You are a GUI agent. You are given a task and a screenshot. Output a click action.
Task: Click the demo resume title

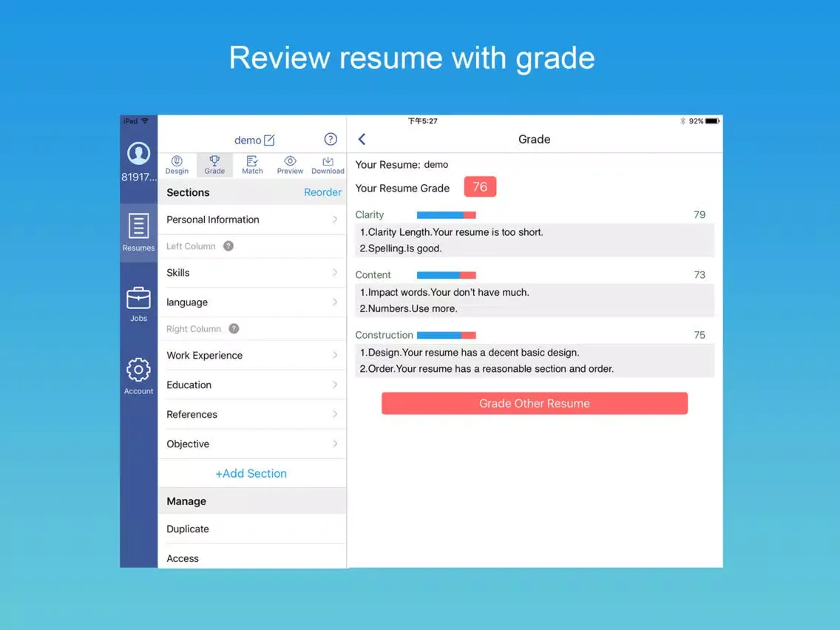248,140
